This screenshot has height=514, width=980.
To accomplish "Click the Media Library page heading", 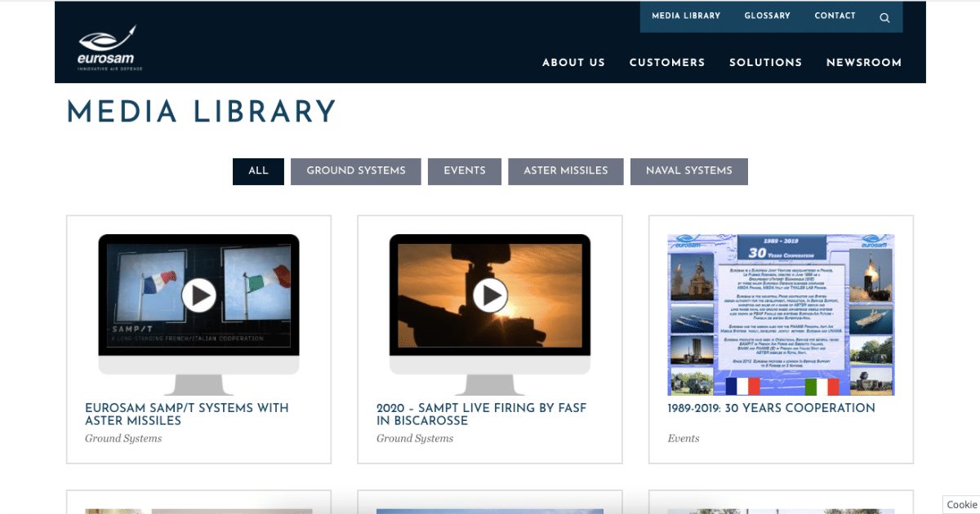I will (x=202, y=112).
